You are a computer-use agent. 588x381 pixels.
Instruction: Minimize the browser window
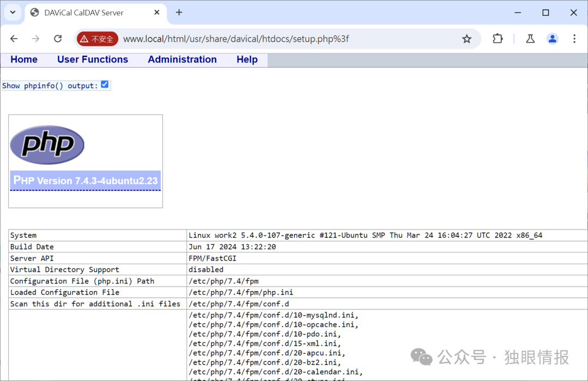pyautogui.click(x=518, y=13)
